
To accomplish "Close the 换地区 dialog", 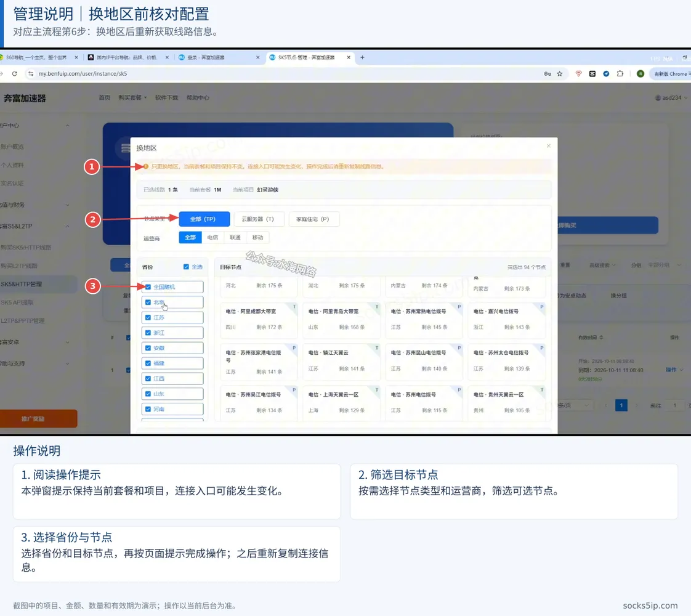I will click(x=549, y=146).
